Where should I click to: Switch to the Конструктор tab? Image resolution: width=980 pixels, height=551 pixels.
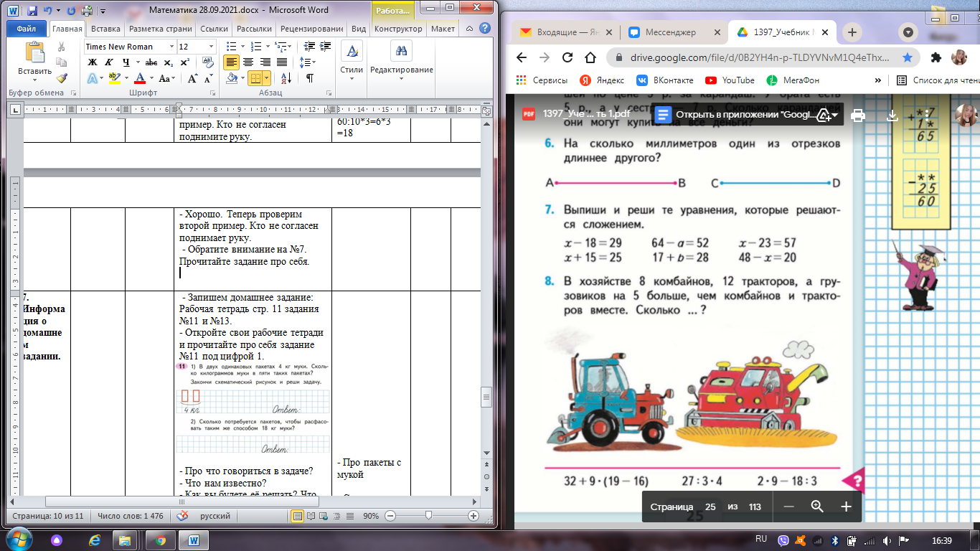[x=398, y=29]
